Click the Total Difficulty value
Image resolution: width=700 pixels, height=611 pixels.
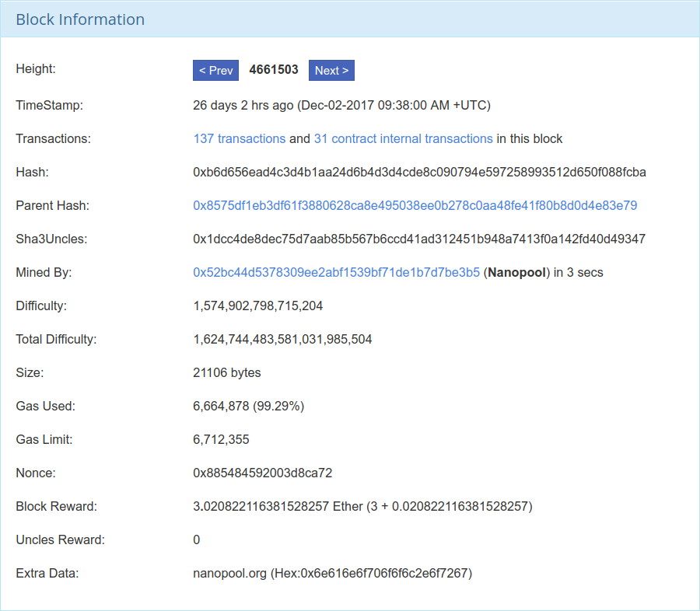tap(282, 339)
